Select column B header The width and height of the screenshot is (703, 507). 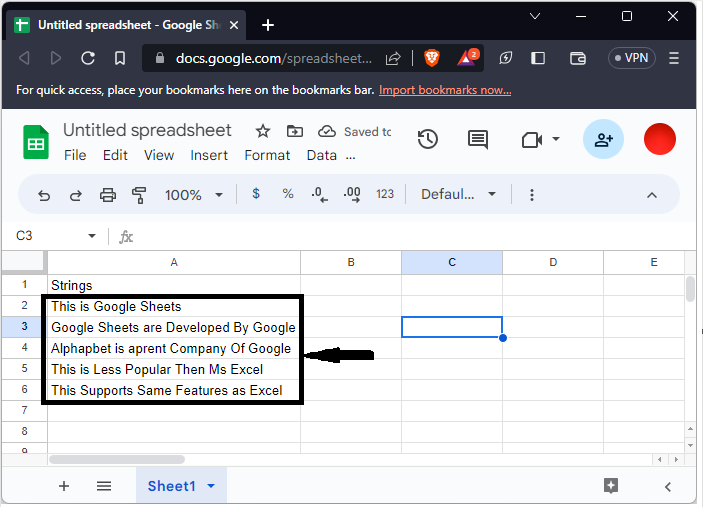pos(351,262)
